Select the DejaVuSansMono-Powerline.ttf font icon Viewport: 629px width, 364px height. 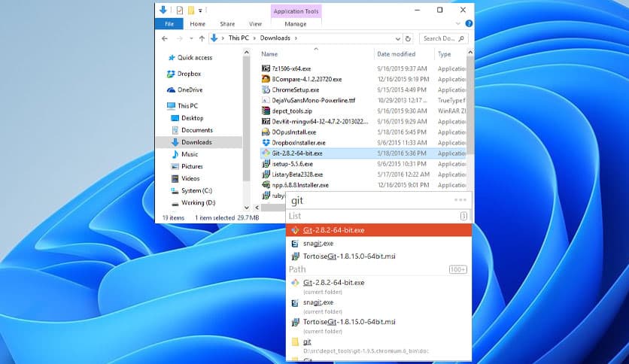[x=266, y=100]
